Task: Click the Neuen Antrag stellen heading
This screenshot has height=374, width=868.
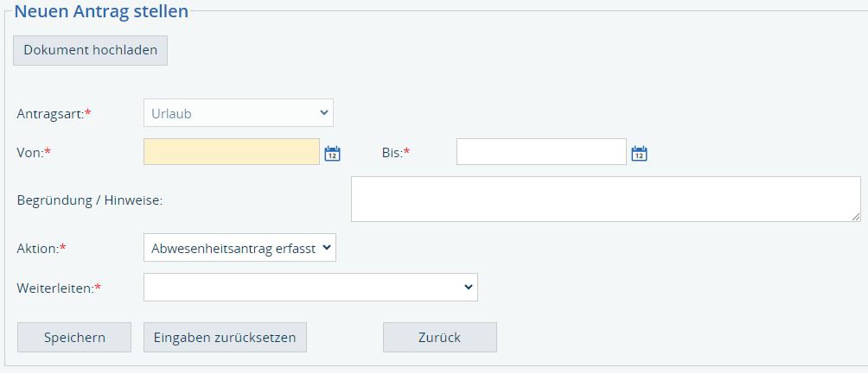Action: tap(101, 12)
